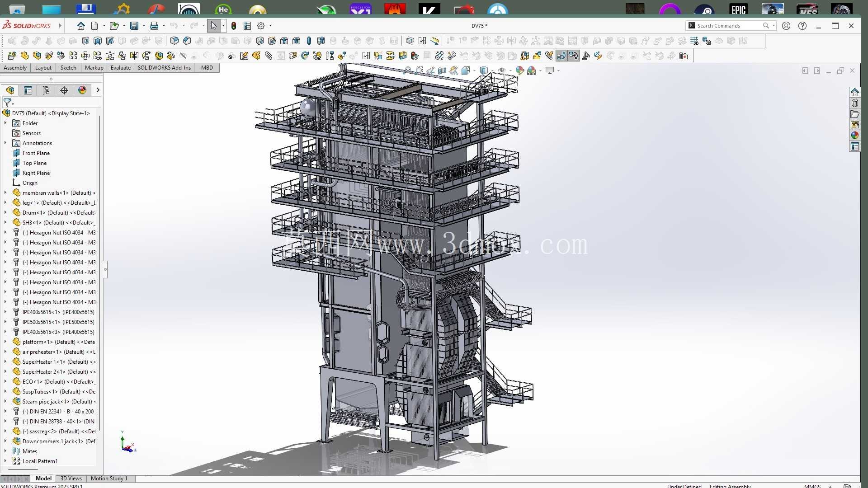Screen dimensions: 868x488
Task: Toggle the Select arrow tool
Action: click(213, 26)
